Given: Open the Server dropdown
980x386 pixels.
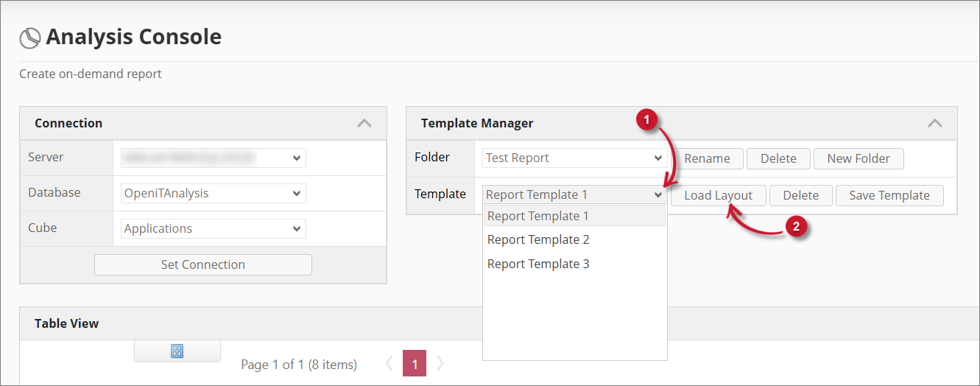Looking at the screenshot, I should point(214,158).
